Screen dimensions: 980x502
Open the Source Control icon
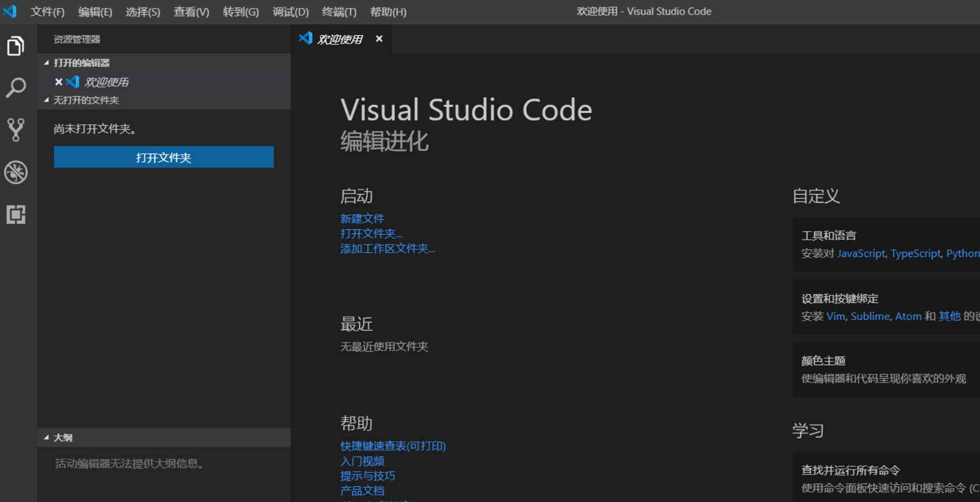pos(16,130)
